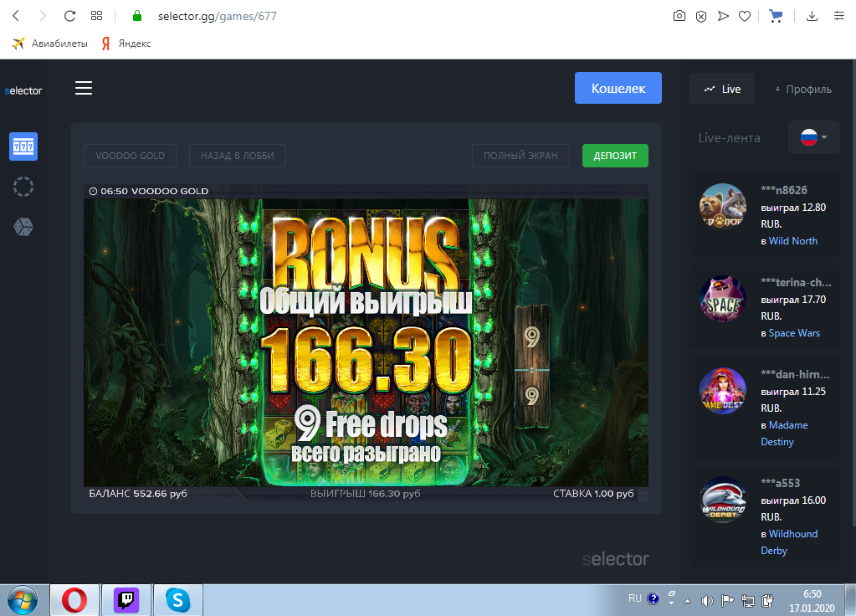Click the send/flow arrow icon
The width and height of the screenshot is (856, 616).
point(723,16)
